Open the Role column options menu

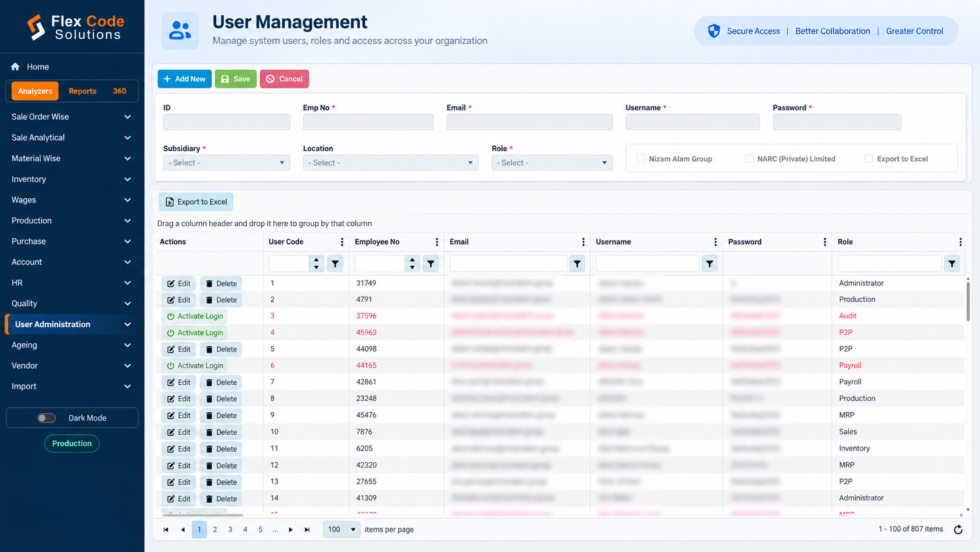(x=960, y=242)
